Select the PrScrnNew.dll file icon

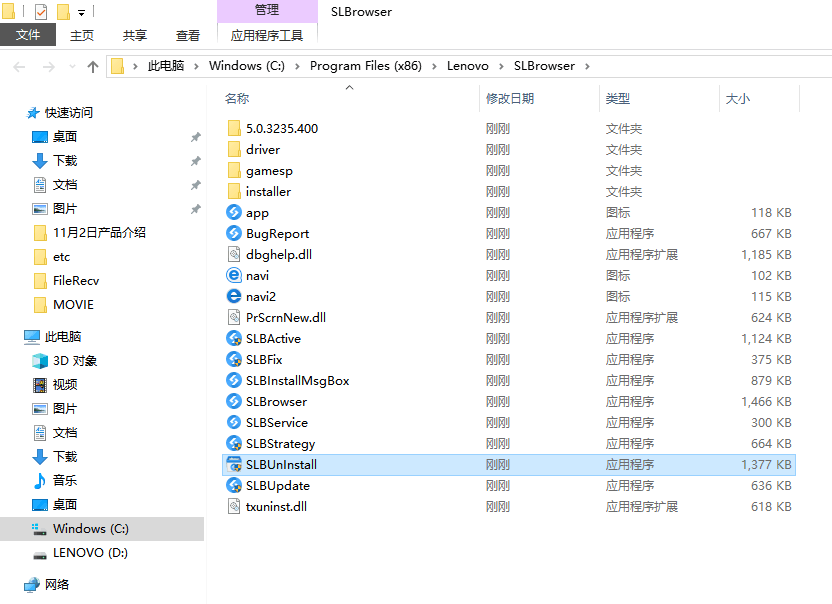tap(233, 317)
